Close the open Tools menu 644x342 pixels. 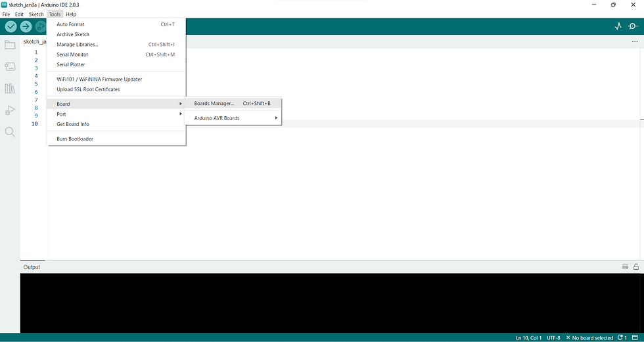(x=55, y=14)
